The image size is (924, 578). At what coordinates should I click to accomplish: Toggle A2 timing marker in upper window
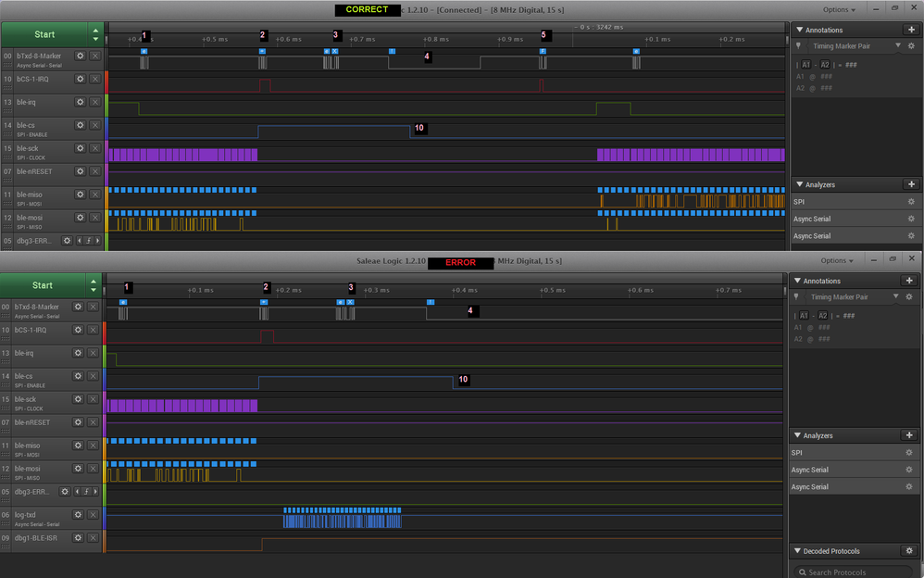825,65
